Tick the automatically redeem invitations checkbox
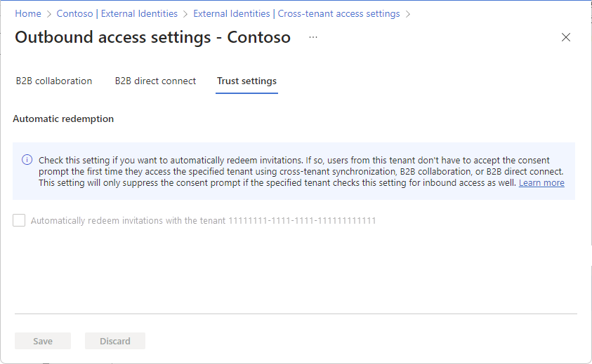The height and width of the screenshot is (364, 592). click(19, 220)
